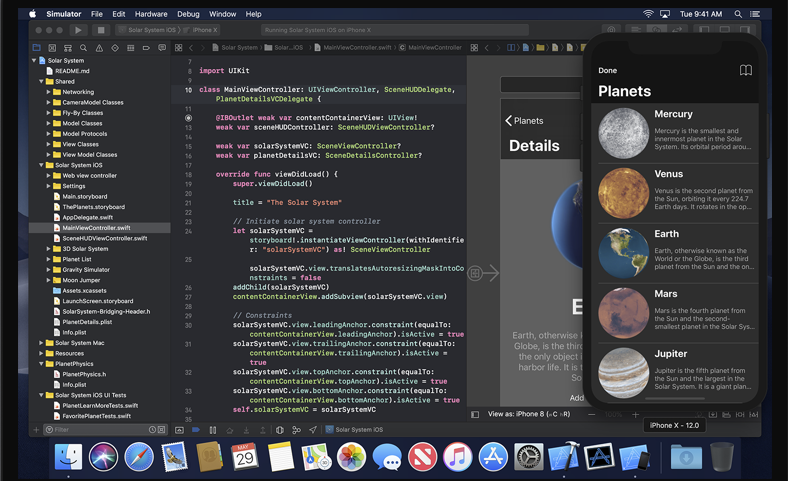788x481 pixels.
Task: Open System Preferences from the Dock
Action: [528, 457]
